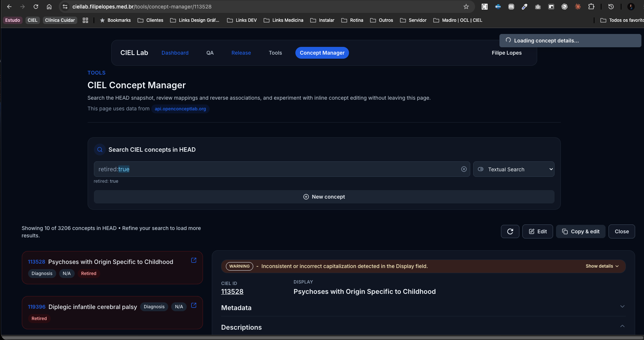Open the Rotina bookmarks folder
This screenshot has width=644, height=340.
[352, 20]
